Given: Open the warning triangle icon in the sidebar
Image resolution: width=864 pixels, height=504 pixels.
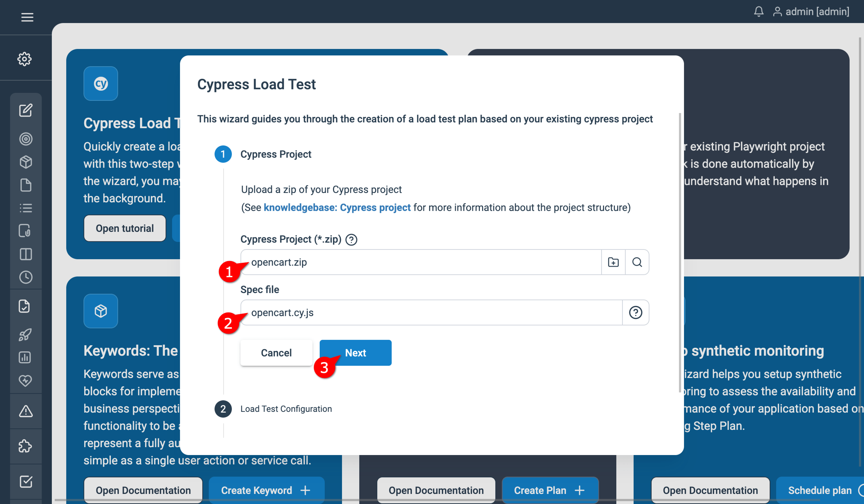Looking at the screenshot, I should point(26,411).
